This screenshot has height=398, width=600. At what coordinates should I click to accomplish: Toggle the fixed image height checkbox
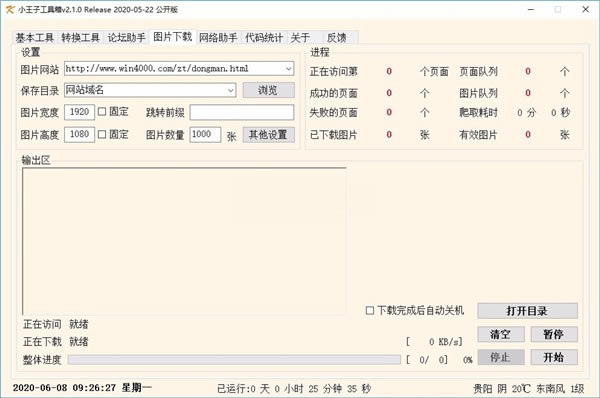tap(102, 134)
